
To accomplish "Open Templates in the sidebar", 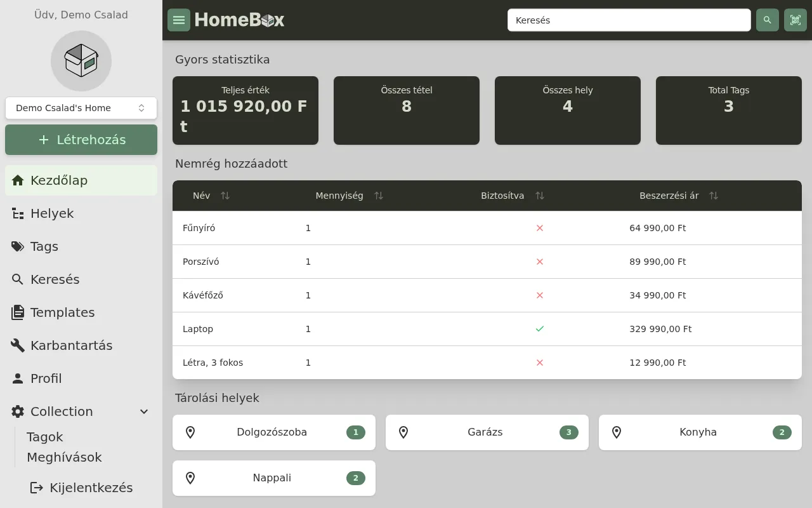I will tap(81, 312).
